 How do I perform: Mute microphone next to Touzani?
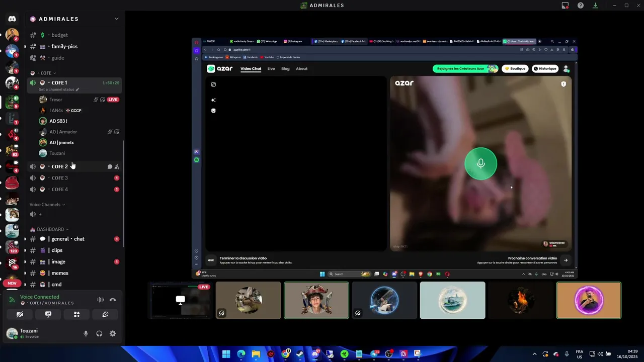coord(86,333)
